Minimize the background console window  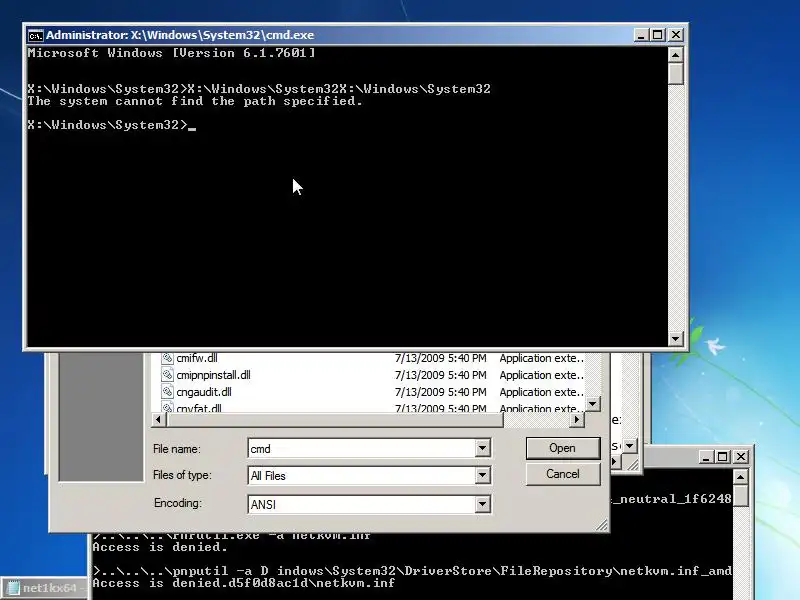pyautogui.click(x=706, y=457)
